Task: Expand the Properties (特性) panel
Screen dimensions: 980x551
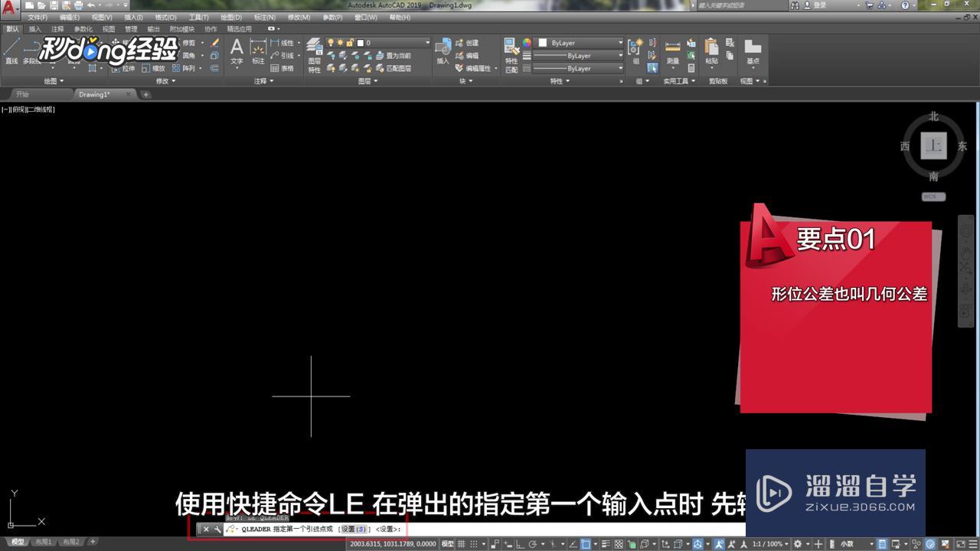Action: [560, 80]
